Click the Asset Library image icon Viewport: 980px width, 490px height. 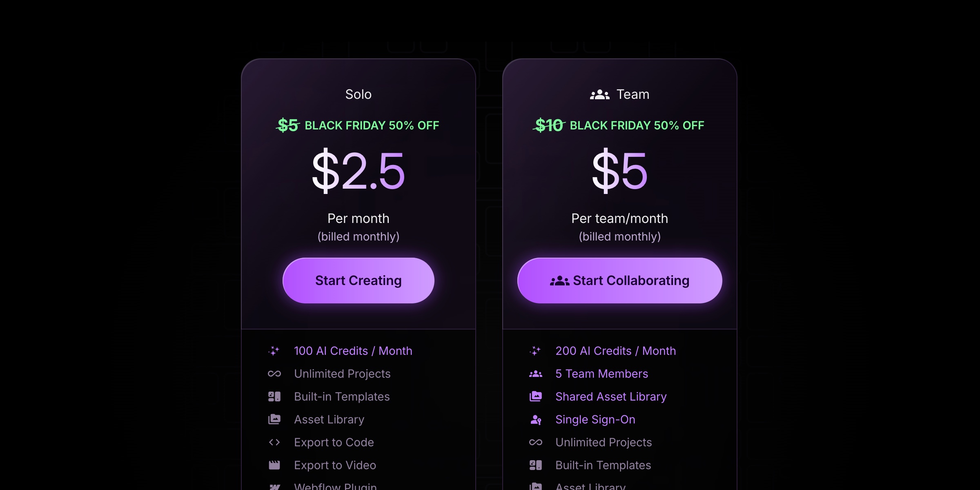click(x=274, y=419)
